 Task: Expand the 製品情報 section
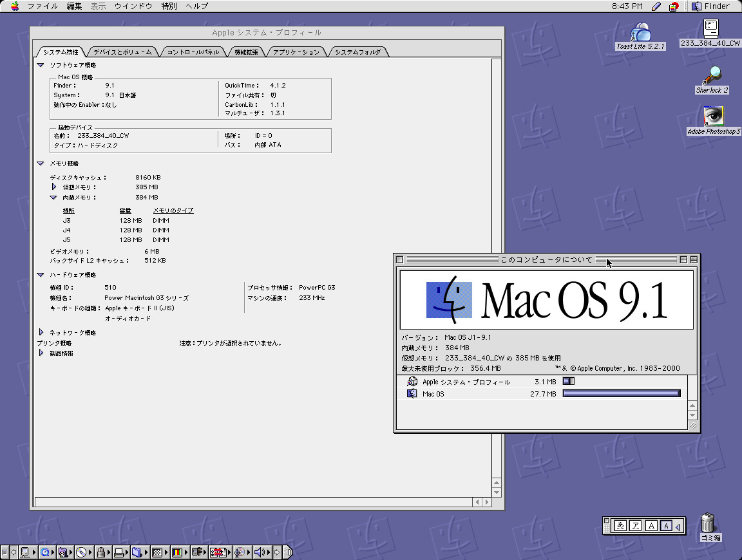(x=41, y=353)
